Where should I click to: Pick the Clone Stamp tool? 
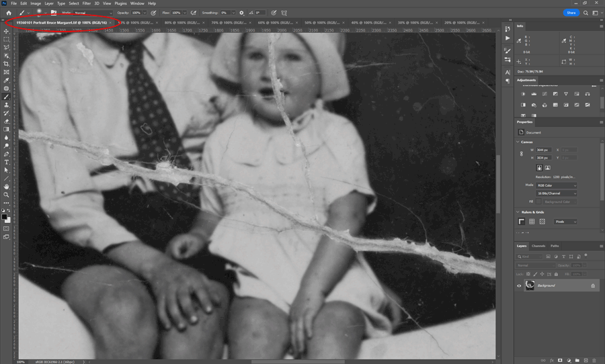(7, 105)
